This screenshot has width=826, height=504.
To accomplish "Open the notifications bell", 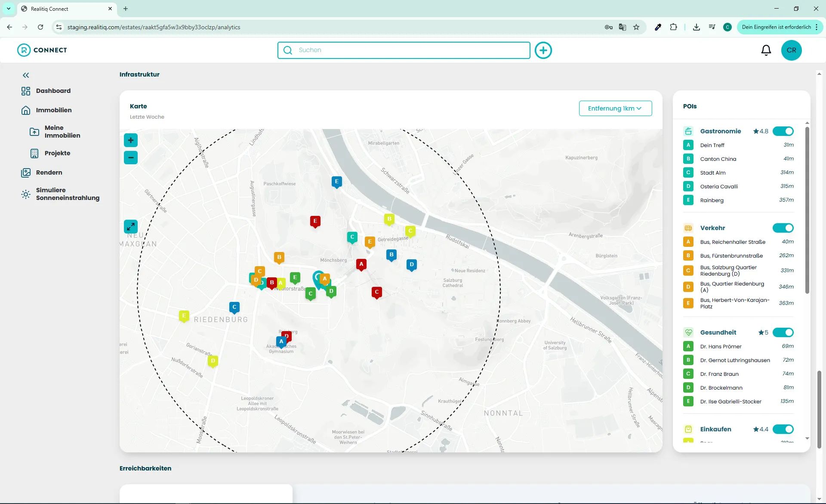I will [766, 50].
